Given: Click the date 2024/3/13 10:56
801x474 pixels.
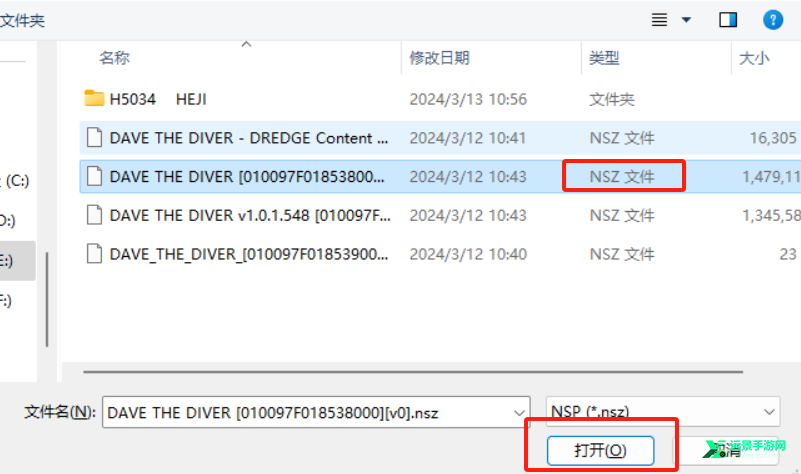Looking at the screenshot, I should pos(468,99).
